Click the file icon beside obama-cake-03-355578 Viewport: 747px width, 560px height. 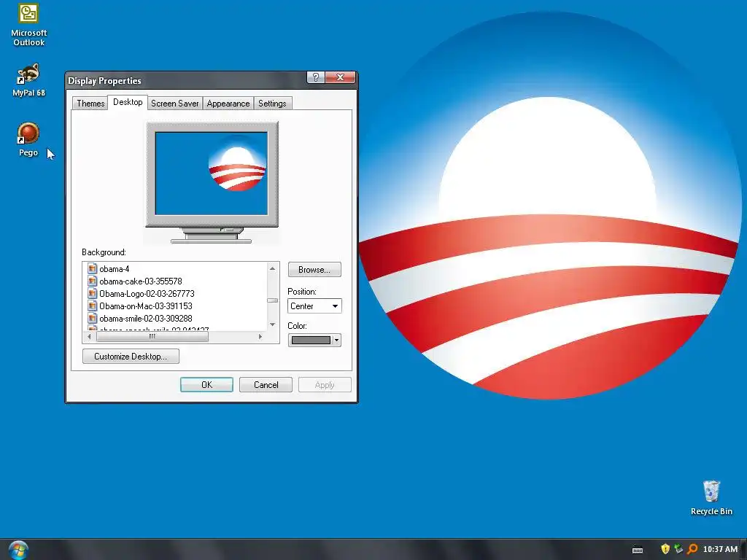click(93, 281)
